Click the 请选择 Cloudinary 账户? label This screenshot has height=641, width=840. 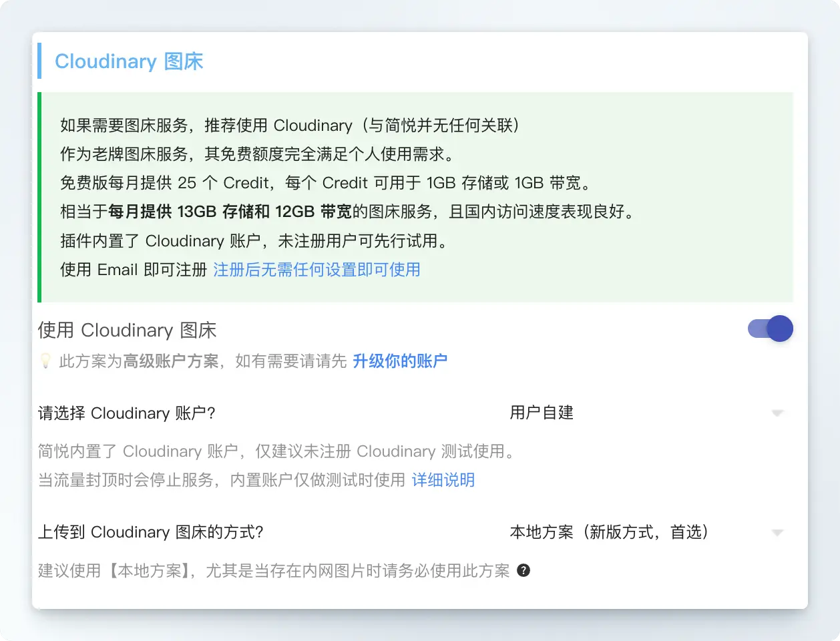point(127,413)
